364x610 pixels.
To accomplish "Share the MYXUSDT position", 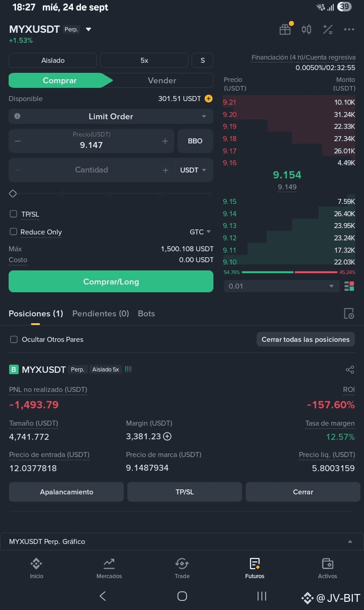I will (x=350, y=370).
